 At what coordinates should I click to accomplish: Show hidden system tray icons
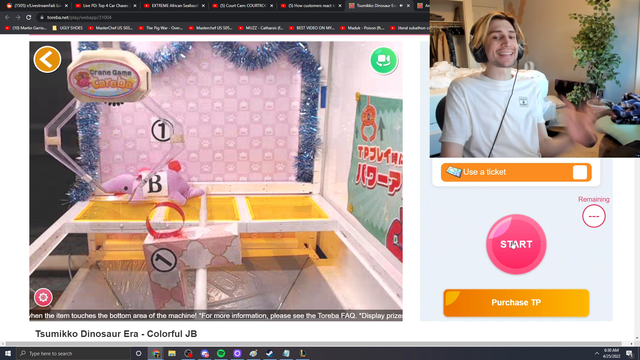(597, 353)
